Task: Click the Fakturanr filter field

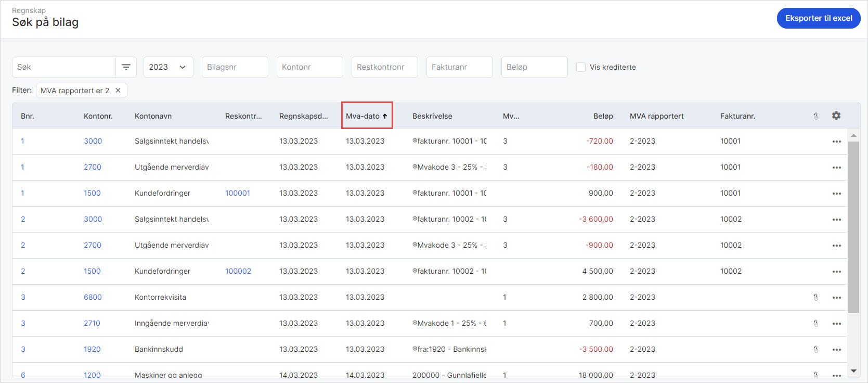Action: click(459, 67)
